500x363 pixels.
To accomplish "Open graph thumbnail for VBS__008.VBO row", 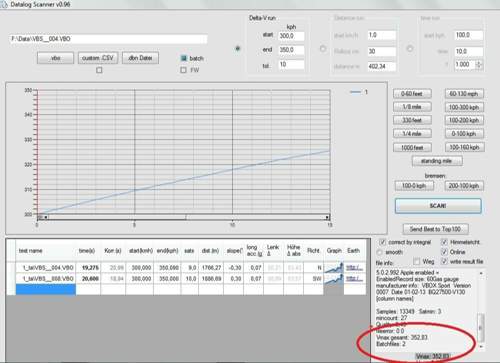I will coord(334,279).
